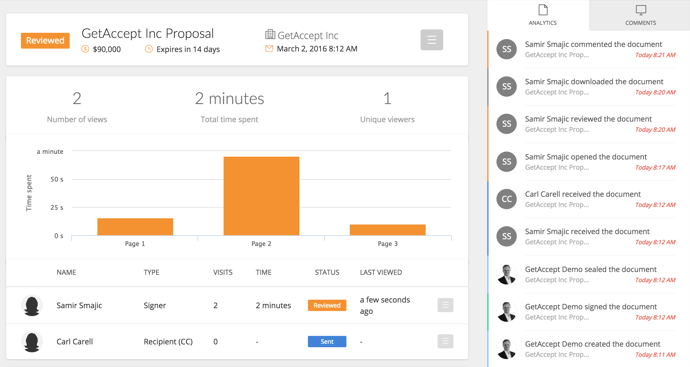Click the LAST VIEWED column header

(381, 272)
